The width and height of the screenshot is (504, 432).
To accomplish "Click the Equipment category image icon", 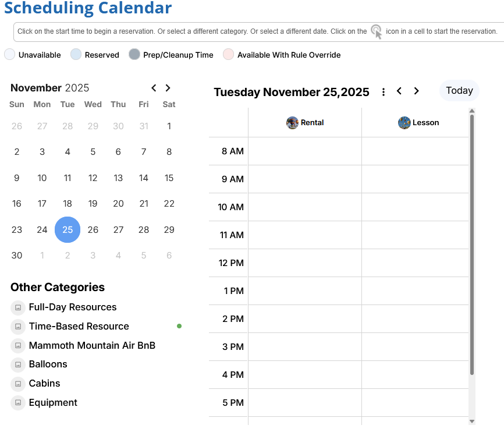I will point(18,403).
